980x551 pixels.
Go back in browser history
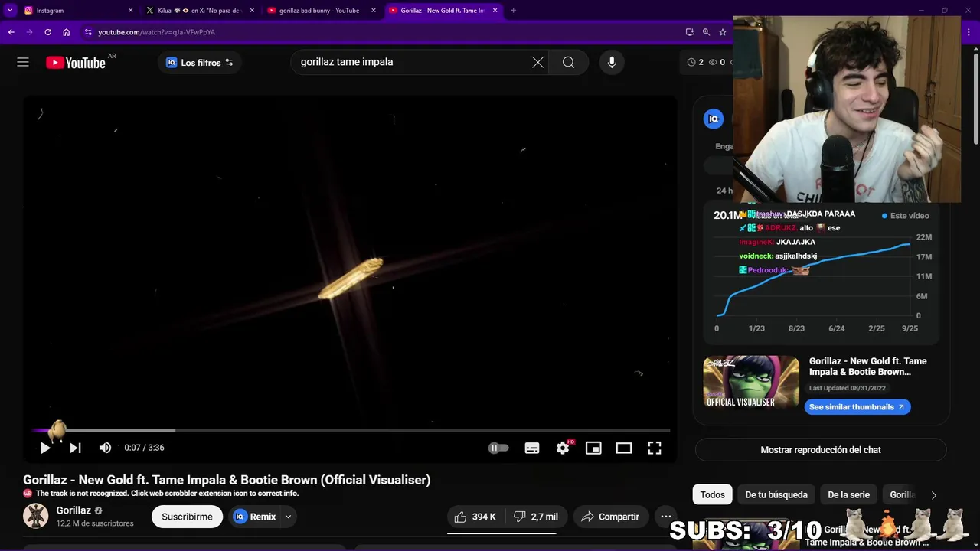click(x=11, y=32)
